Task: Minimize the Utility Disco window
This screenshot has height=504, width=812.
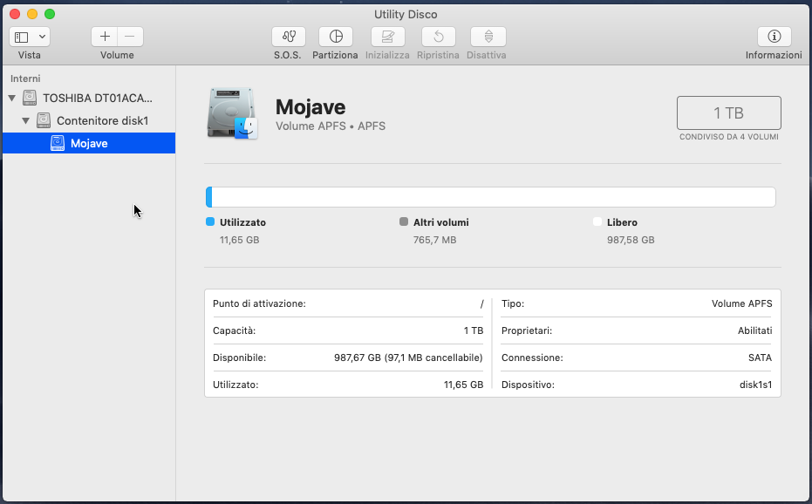Action: pos(32,14)
